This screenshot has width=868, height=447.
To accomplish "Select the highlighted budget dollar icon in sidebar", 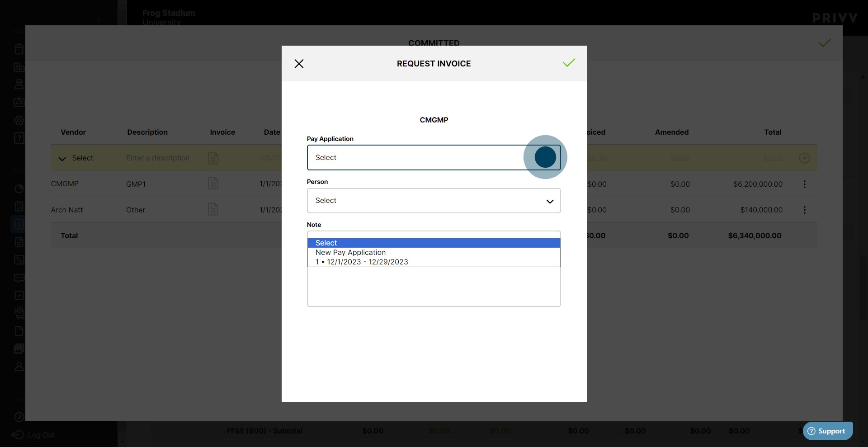I will coord(19,224).
